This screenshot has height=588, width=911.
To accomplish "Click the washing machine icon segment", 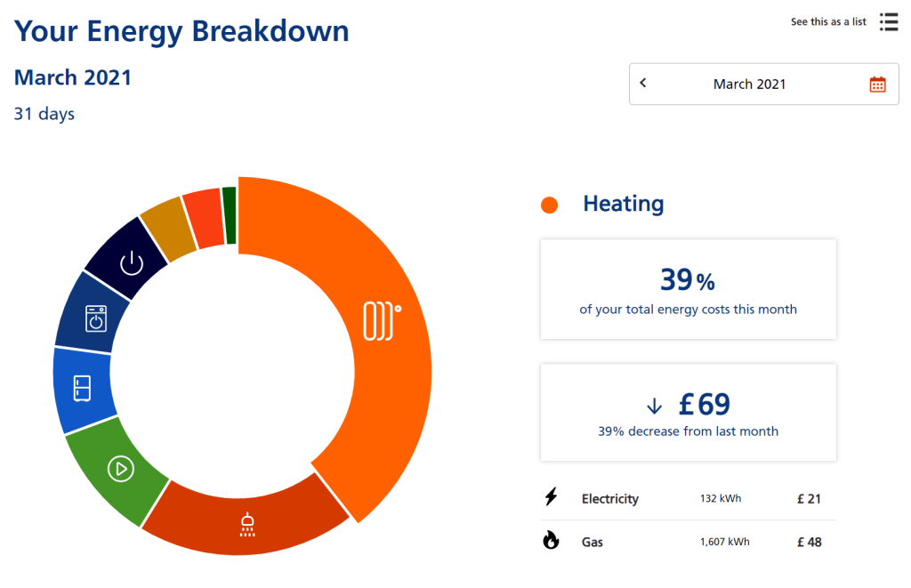I will tap(95, 318).
